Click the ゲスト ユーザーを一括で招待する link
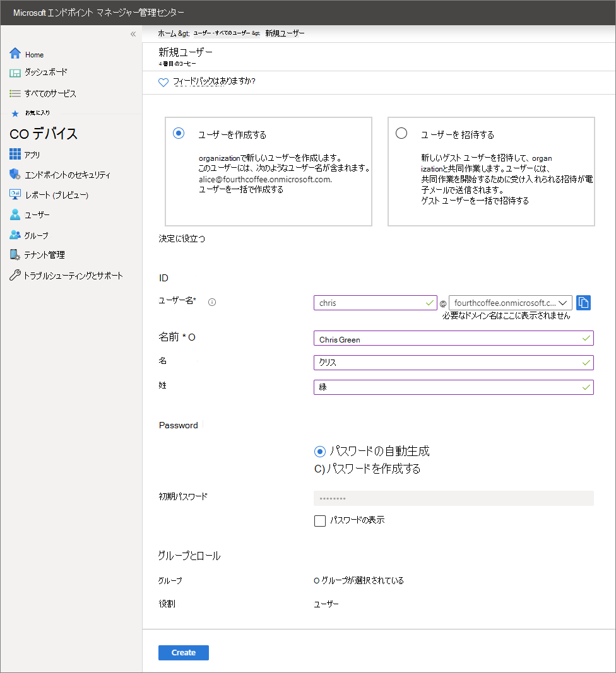616x673 pixels. point(475,201)
